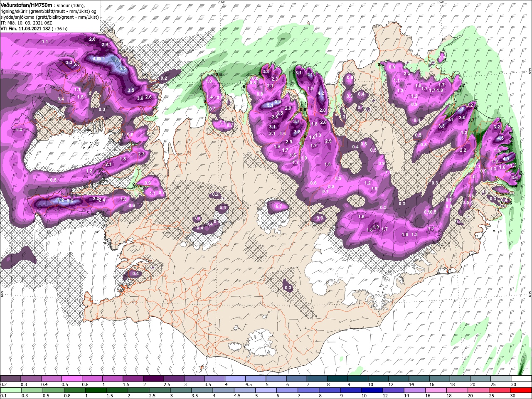
Task: Click the 2.2 snowfall value on map
Action: [463, 150]
